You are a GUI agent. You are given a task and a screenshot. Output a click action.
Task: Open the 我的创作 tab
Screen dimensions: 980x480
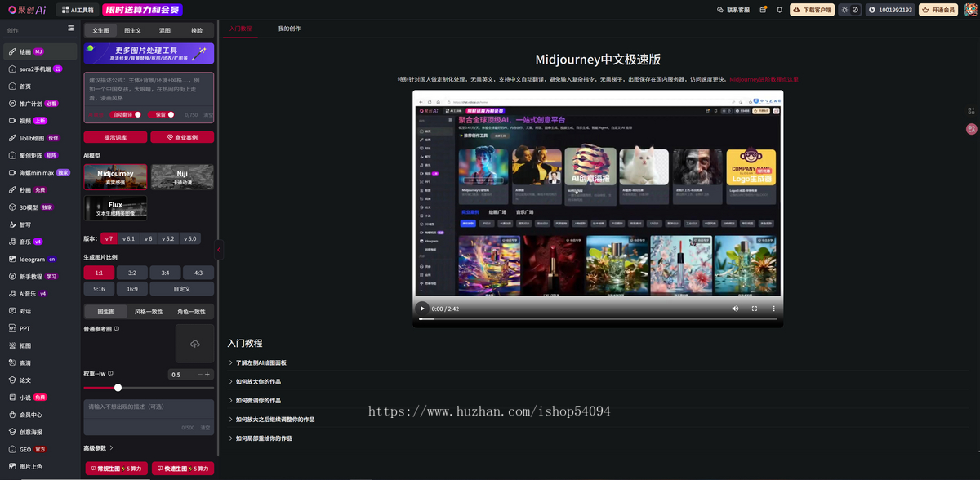(x=289, y=29)
